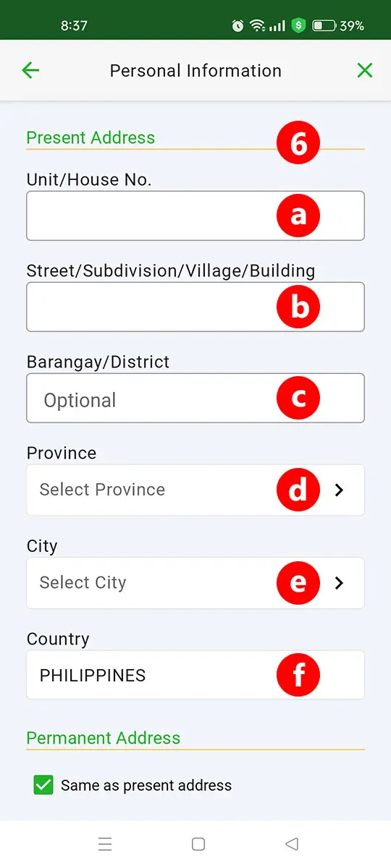Tap the chevron arrow in City row
Viewport: 391px width, 868px height.
pos(339,582)
